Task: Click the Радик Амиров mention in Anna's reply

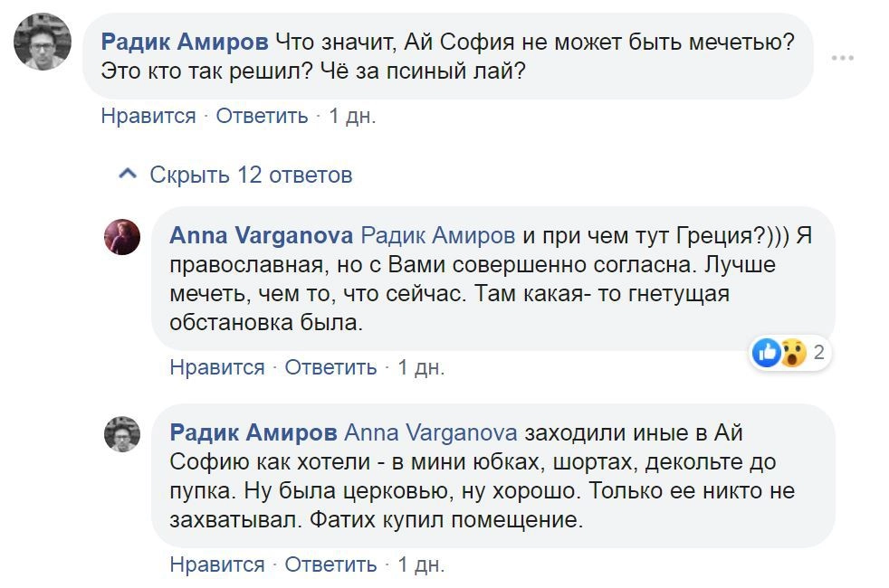Action: coord(438,236)
